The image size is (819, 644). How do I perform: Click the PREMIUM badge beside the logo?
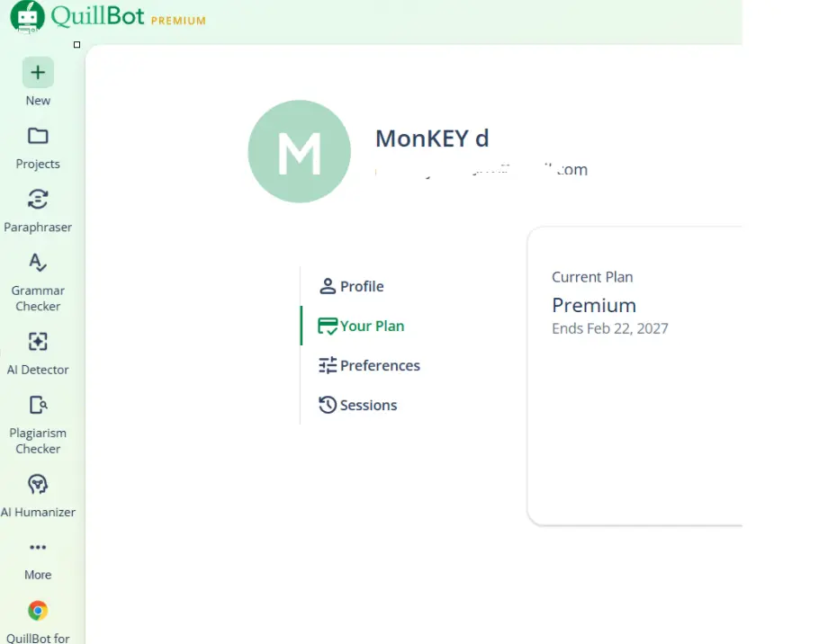point(178,21)
